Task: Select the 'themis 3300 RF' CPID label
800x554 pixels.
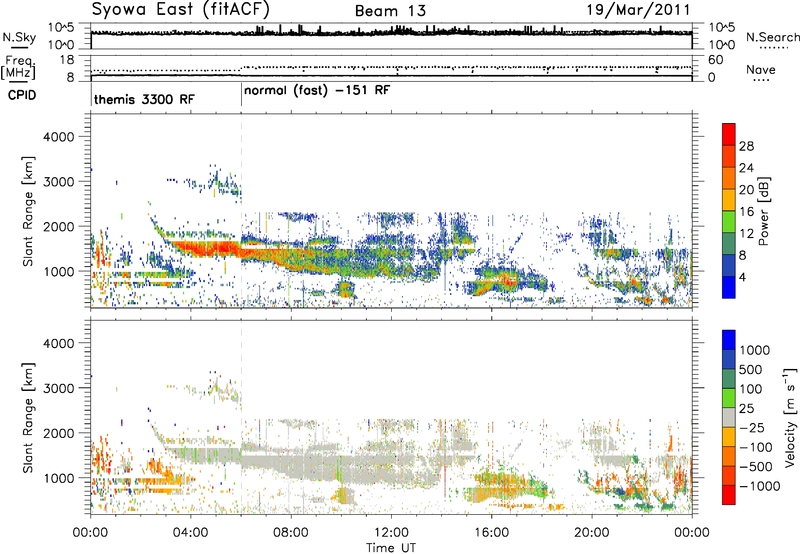Action: pos(144,99)
